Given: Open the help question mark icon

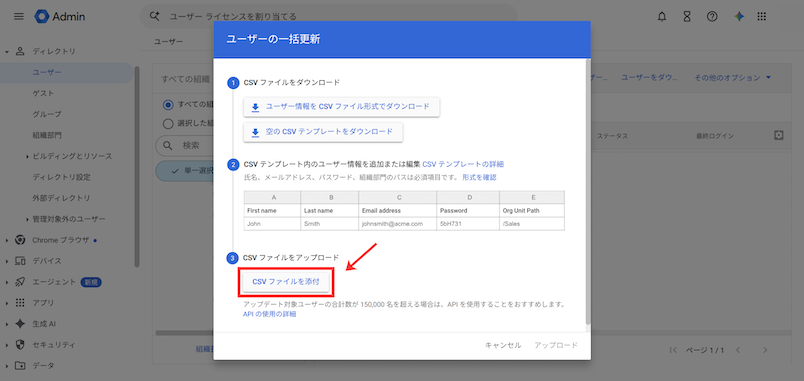Looking at the screenshot, I should (x=712, y=16).
